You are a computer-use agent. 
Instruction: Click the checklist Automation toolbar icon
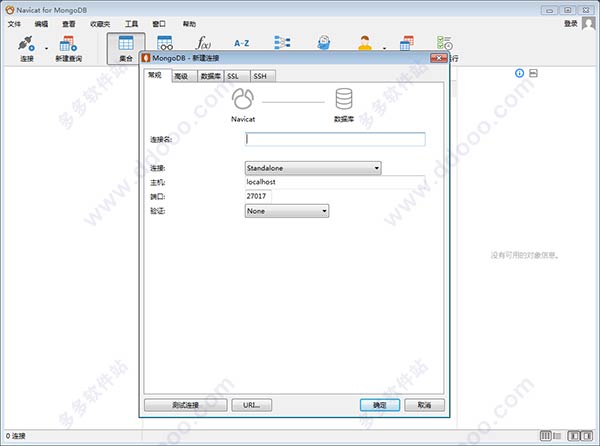click(x=445, y=43)
